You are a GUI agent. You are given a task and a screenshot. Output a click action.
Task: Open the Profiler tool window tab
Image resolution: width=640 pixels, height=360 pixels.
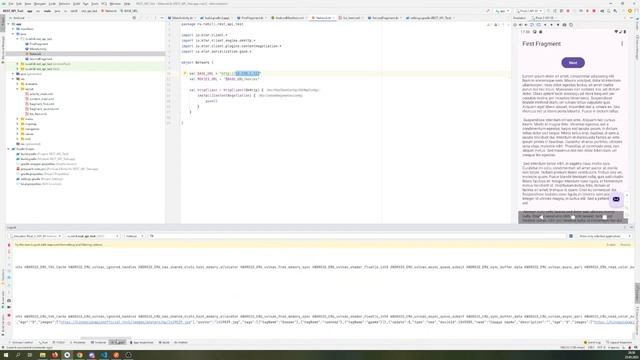pos(180,342)
